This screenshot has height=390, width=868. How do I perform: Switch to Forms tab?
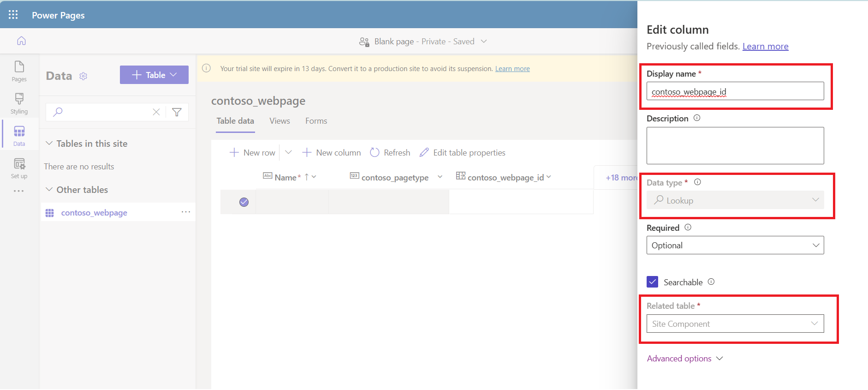coord(316,121)
